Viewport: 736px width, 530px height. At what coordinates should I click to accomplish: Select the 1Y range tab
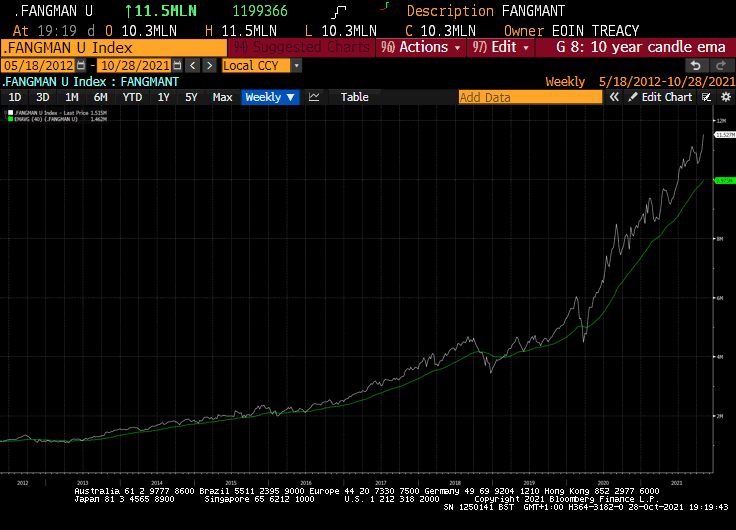tap(163, 97)
